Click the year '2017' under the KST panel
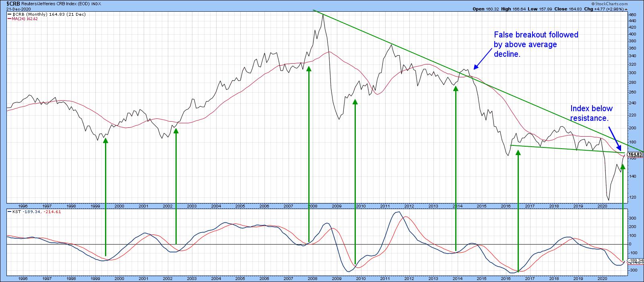Image resolution: width=644 pixels, height=282 pixels. click(x=530, y=278)
